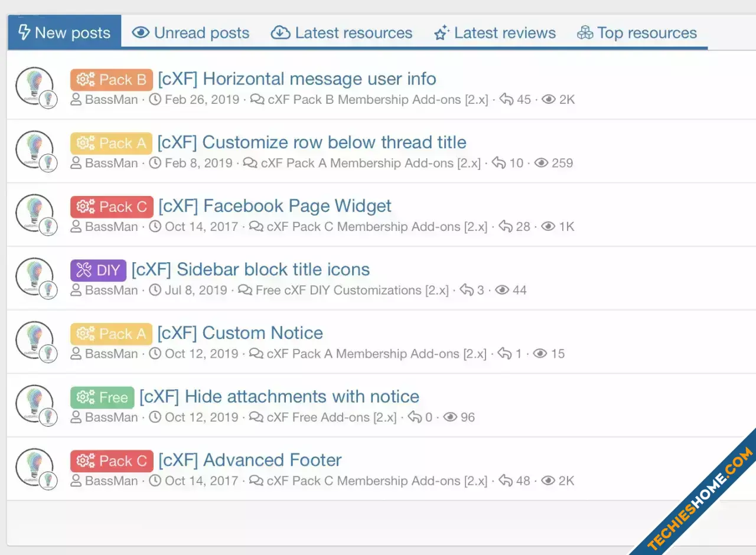Image resolution: width=756 pixels, height=555 pixels.
Task: Switch to the New posts tab
Action: click(64, 32)
